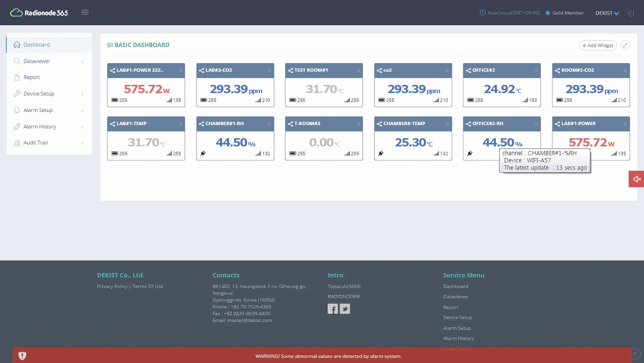Open the Privacy Policy footer link
The image size is (644, 363).
point(112,287)
